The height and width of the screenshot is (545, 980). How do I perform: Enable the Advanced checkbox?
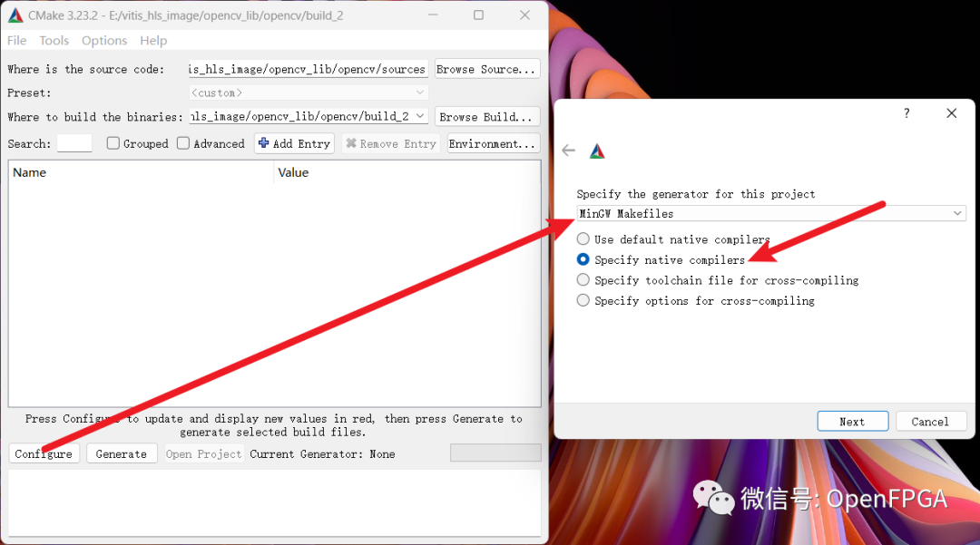[184, 143]
